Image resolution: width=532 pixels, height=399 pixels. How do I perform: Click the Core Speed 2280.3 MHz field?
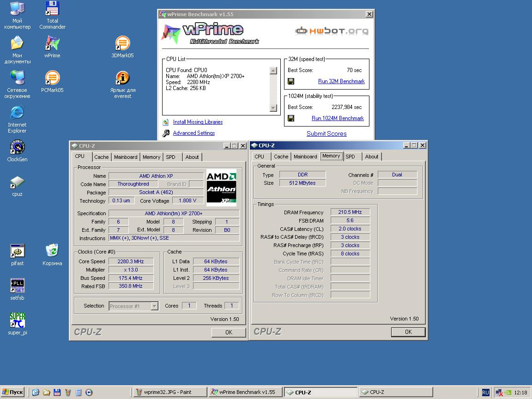coord(131,261)
